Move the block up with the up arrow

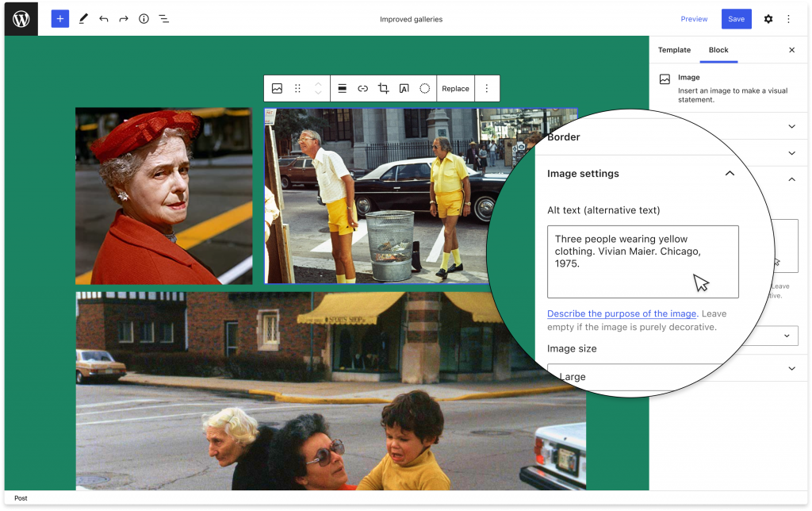(319, 84)
